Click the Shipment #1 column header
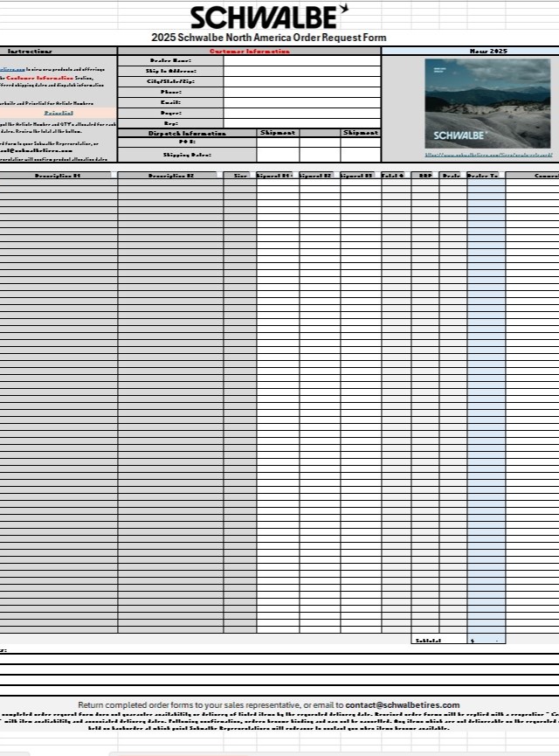 (x=278, y=176)
